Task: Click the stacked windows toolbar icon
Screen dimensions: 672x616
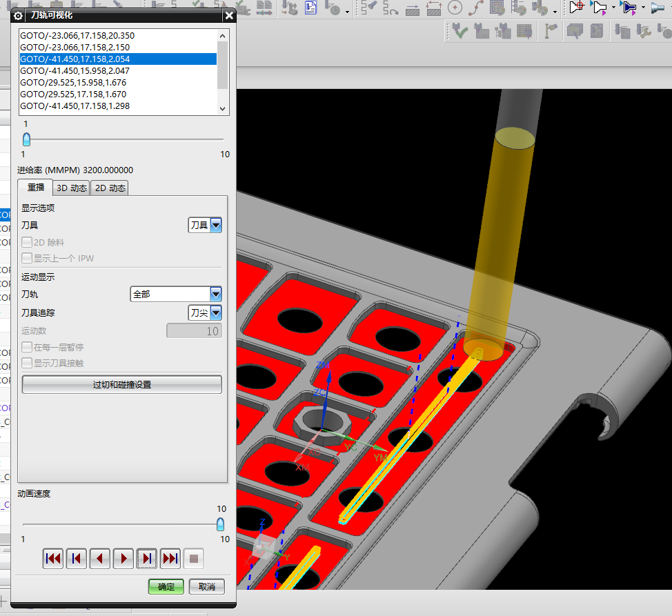Action: click(575, 31)
